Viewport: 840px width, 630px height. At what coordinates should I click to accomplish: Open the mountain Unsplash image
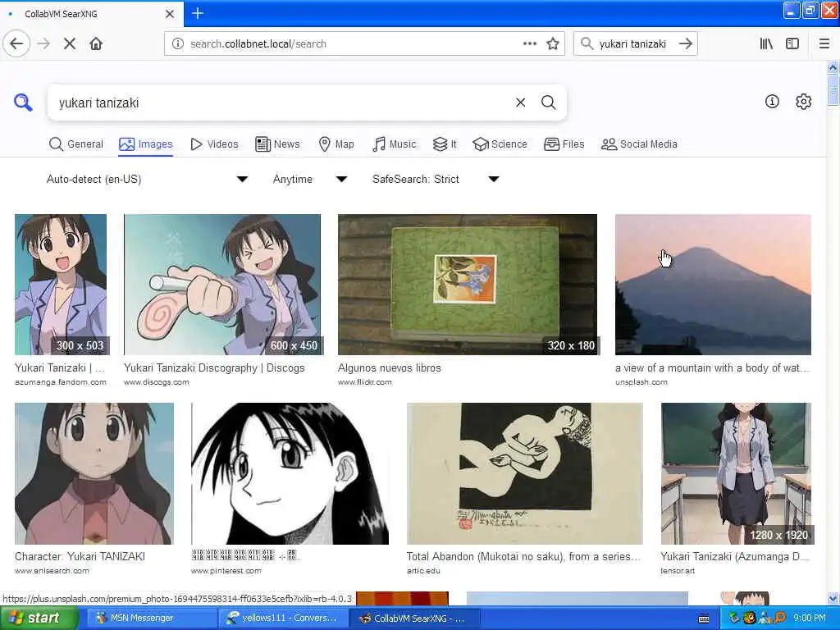point(713,285)
